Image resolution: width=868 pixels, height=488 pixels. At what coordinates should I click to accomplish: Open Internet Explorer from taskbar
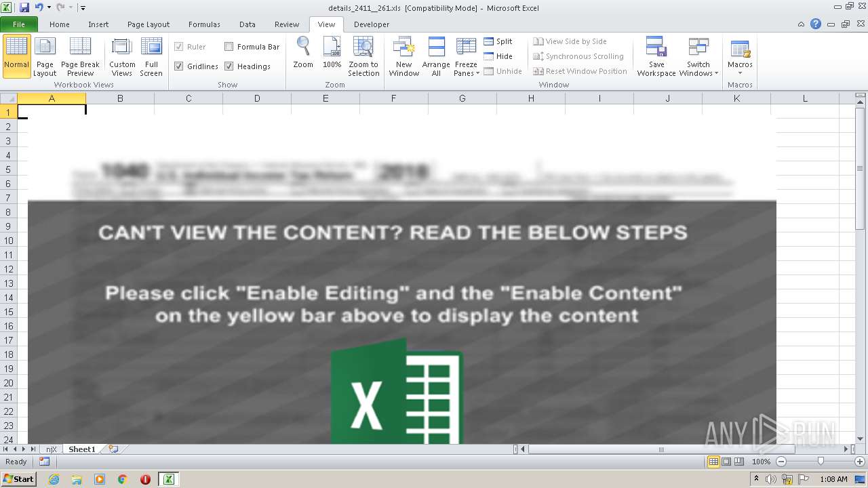tap(54, 479)
